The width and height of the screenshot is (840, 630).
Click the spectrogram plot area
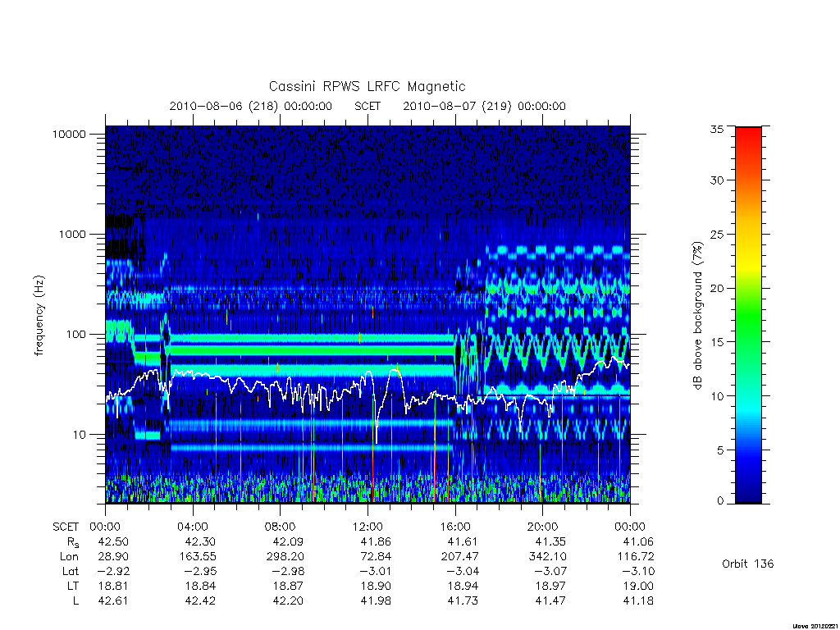point(367,314)
